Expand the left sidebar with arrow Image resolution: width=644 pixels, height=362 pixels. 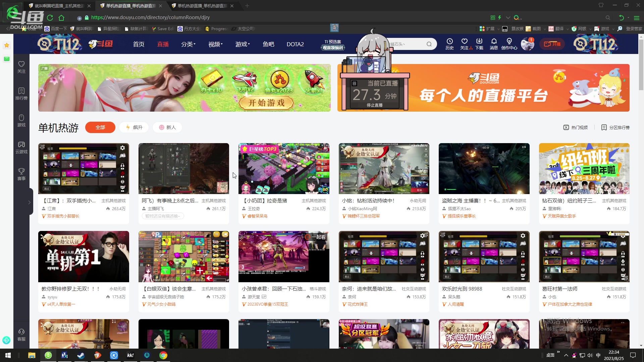(x=30, y=202)
